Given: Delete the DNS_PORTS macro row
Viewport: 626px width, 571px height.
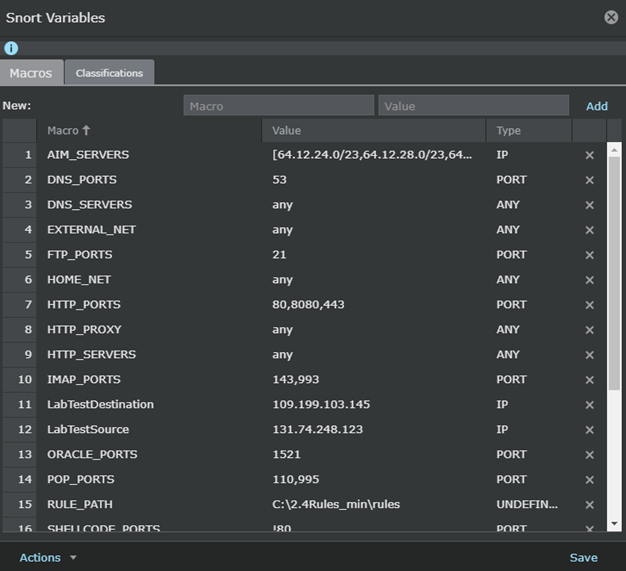Looking at the screenshot, I should coord(589,180).
